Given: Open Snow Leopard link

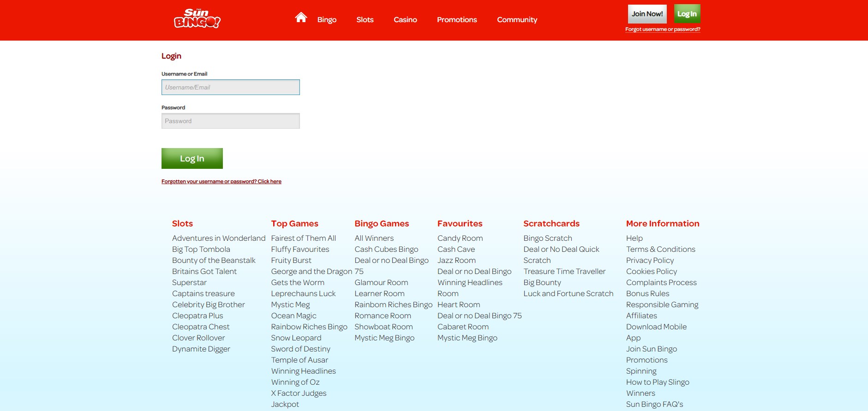Looking at the screenshot, I should pyautogui.click(x=296, y=338).
